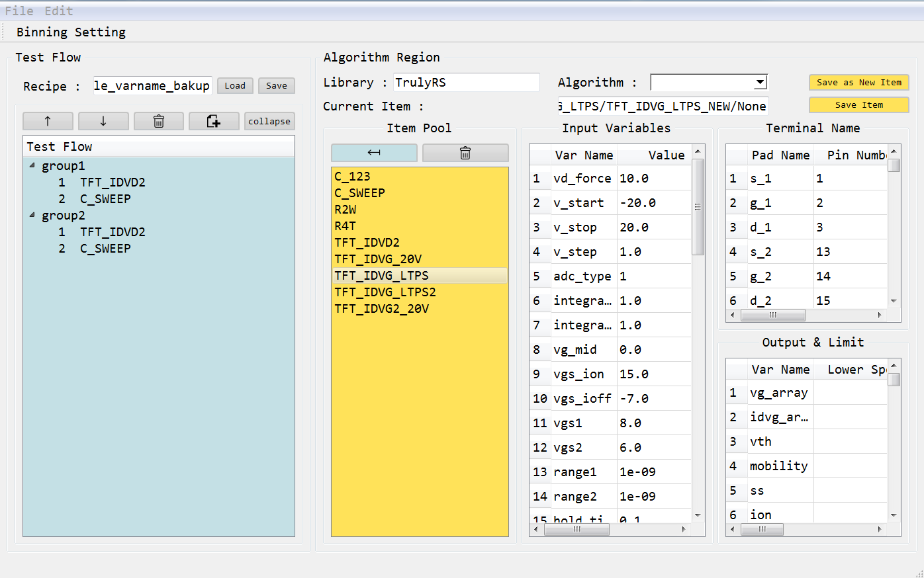The image size is (924, 578).
Task: Open the File menu
Action: (19, 11)
